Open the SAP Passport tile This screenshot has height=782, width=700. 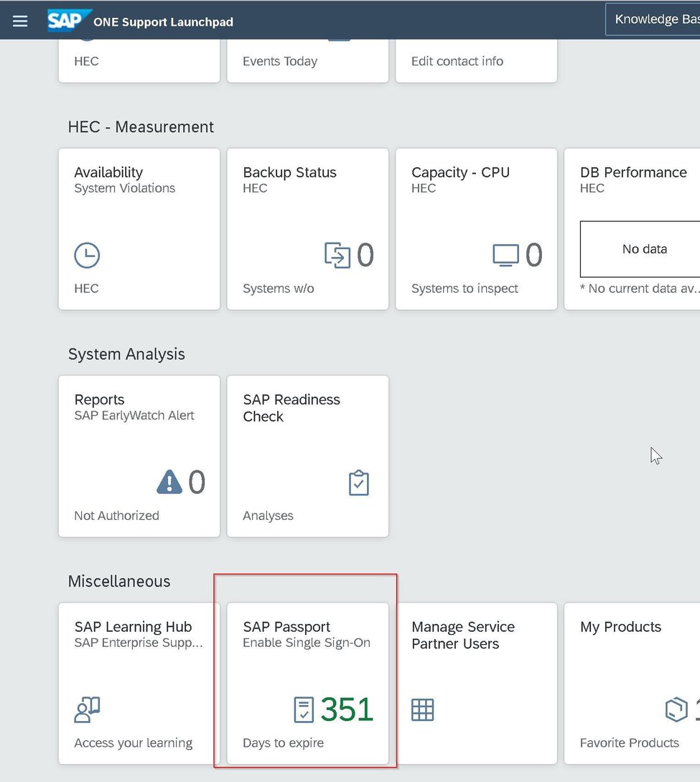pos(307,682)
